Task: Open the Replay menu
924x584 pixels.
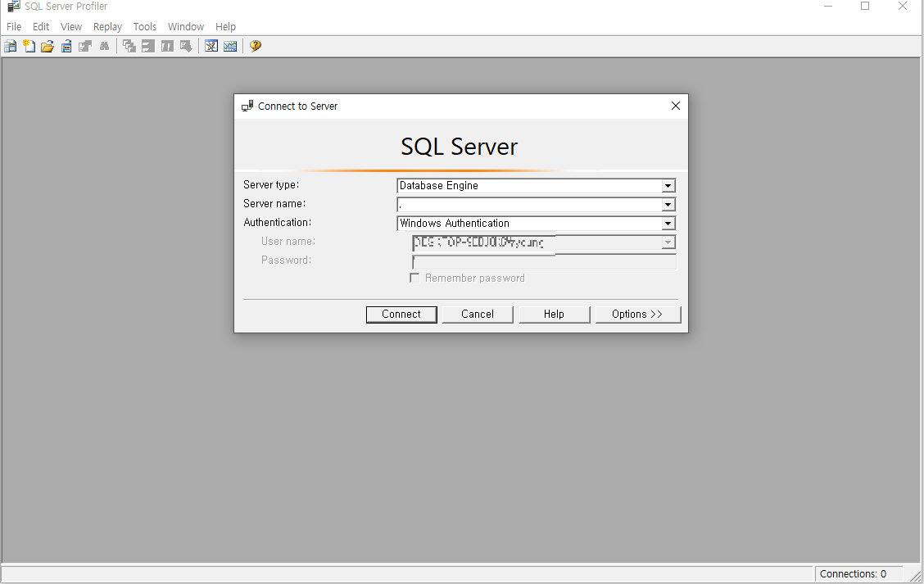Action: coord(107,26)
